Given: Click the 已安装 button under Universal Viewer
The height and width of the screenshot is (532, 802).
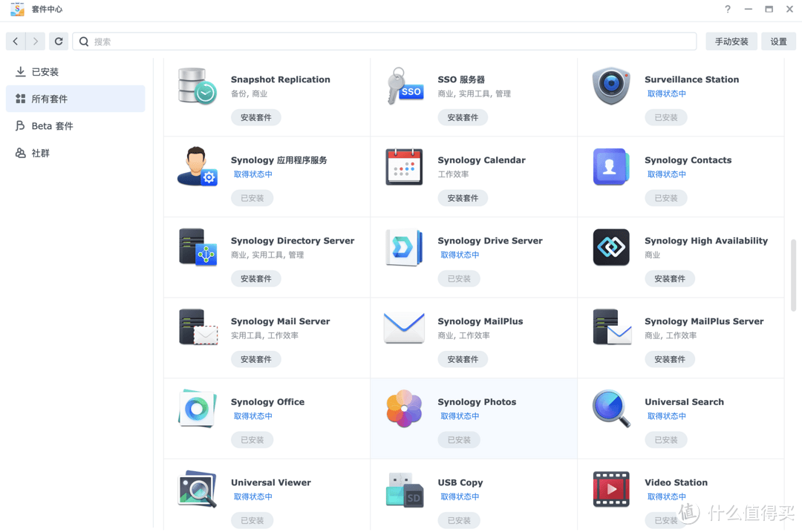Looking at the screenshot, I should [x=252, y=521].
